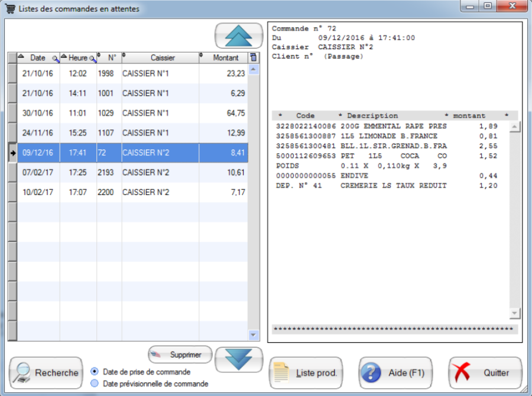
Task: Click the Recherche search button
Action: point(46,373)
